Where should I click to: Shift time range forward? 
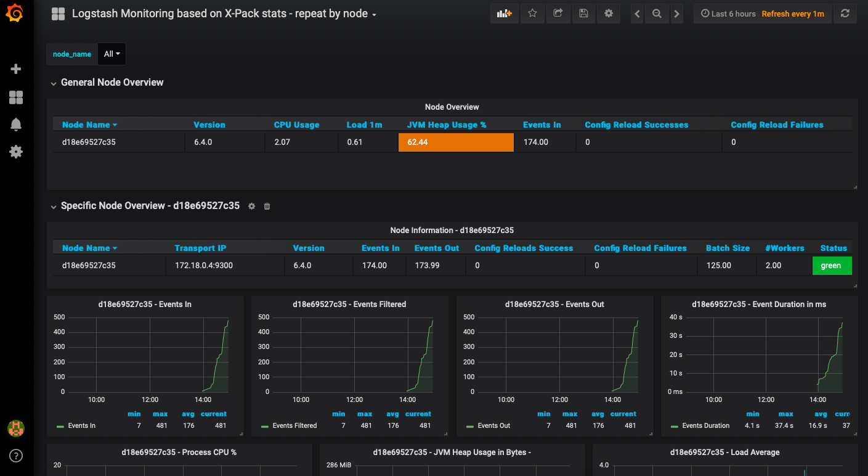[677, 14]
